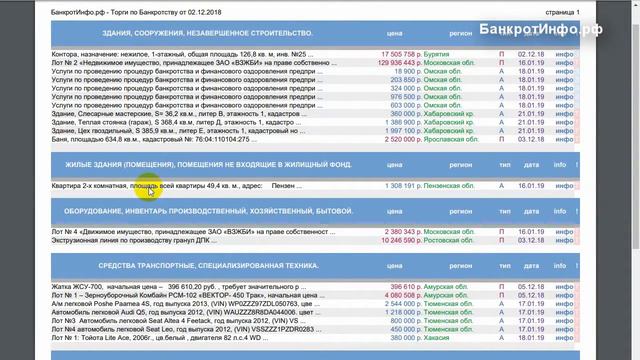The width and height of the screenshot is (640, 360).
Task: Click region Бурятия in the first row
Action: 436,54
